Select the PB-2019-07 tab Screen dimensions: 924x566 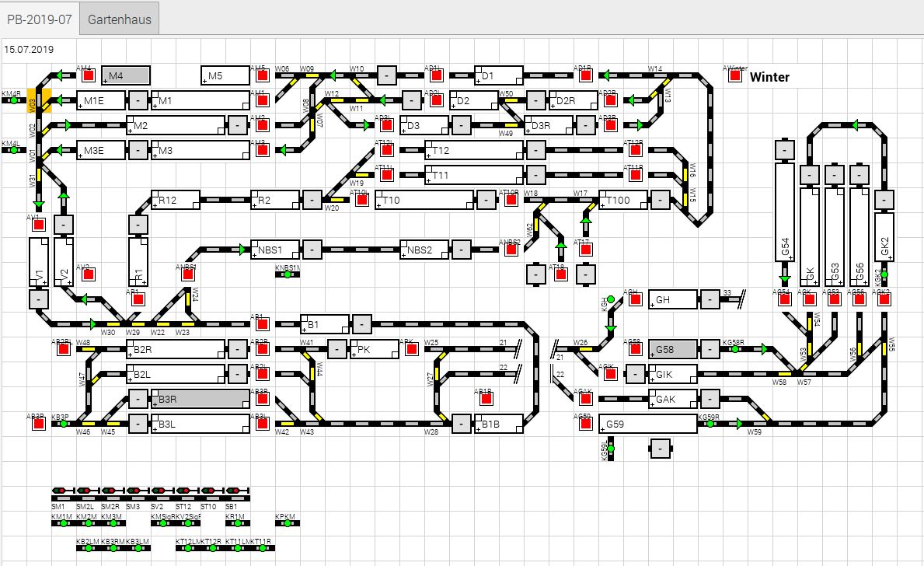(x=40, y=19)
